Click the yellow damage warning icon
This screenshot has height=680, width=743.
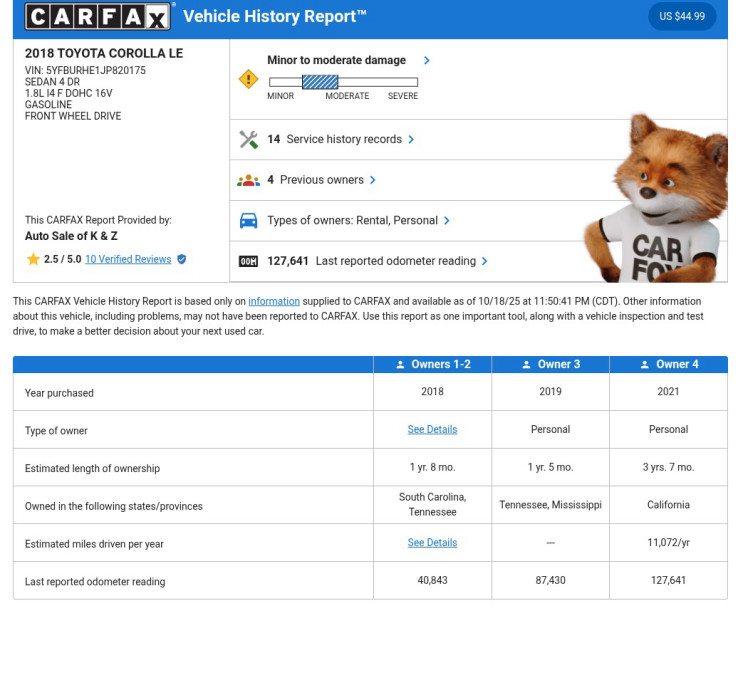tap(249, 79)
